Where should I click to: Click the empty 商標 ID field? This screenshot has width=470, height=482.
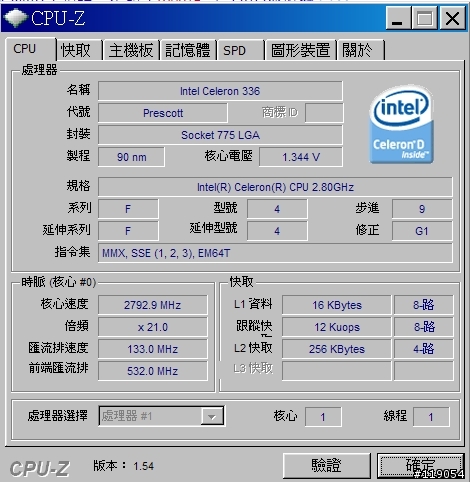(x=324, y=113)
